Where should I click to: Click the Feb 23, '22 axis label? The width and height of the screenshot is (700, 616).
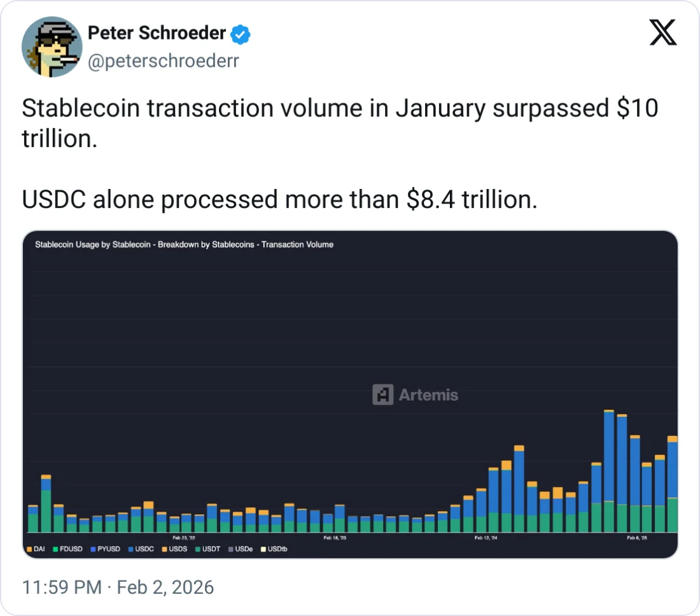pos(184,538)
